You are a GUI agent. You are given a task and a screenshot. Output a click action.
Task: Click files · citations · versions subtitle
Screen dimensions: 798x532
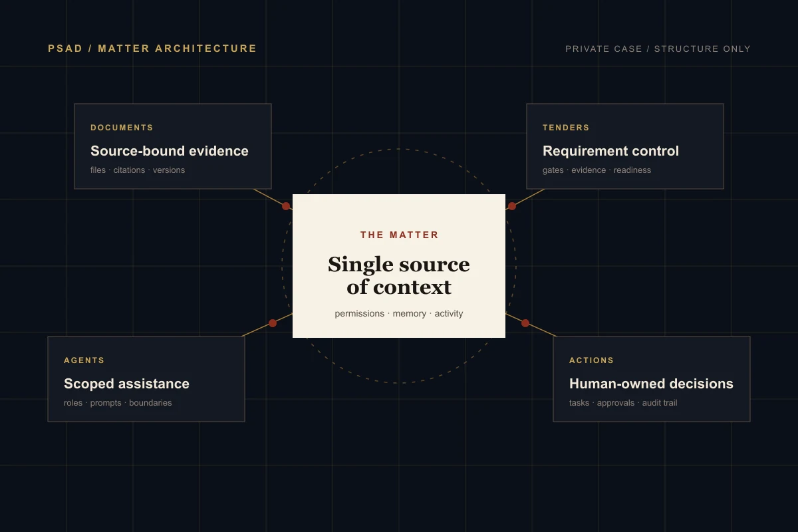click(138, 170)
